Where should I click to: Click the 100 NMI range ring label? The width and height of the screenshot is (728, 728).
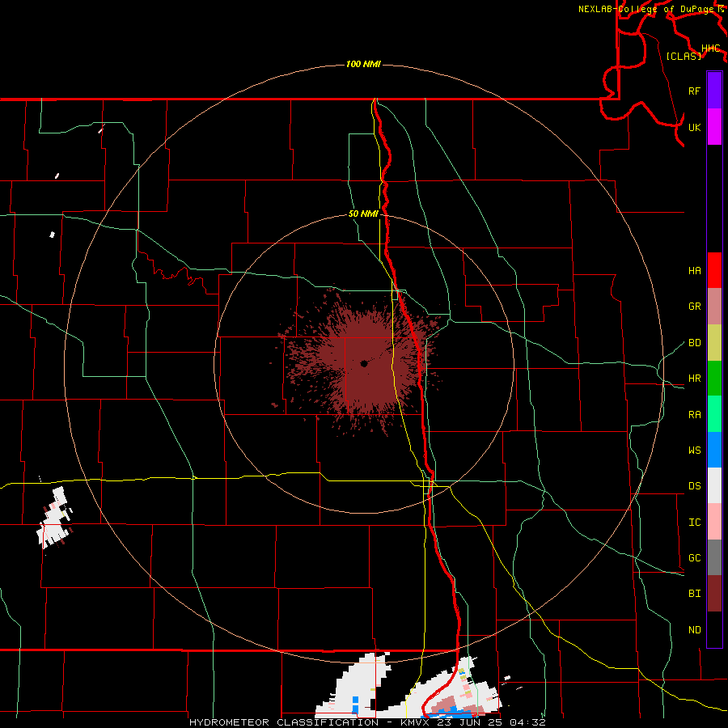click(363, 64)
